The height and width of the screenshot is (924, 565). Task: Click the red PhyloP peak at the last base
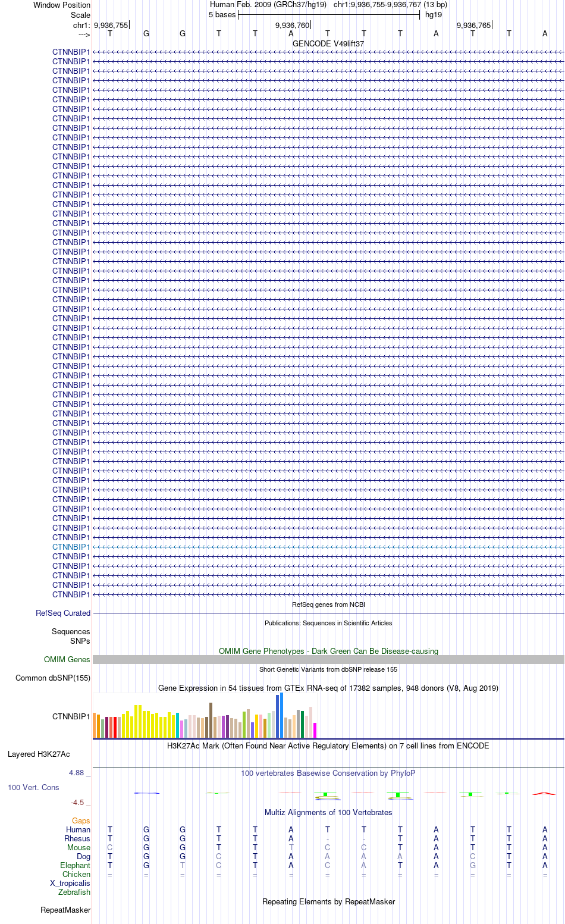click(x=544, y=793)
